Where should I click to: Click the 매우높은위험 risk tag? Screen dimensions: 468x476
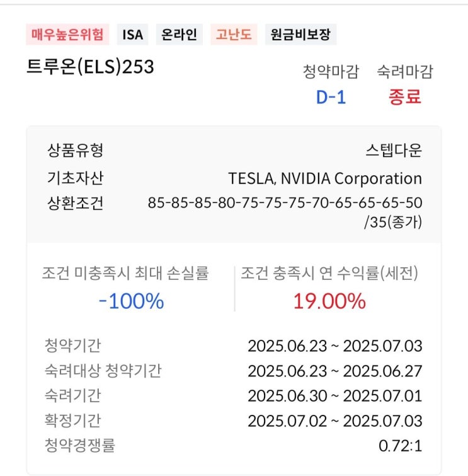(67, 34)
